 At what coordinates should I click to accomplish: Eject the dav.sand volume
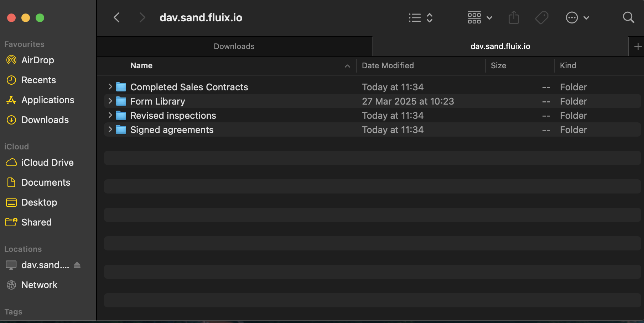coord(77,265)
